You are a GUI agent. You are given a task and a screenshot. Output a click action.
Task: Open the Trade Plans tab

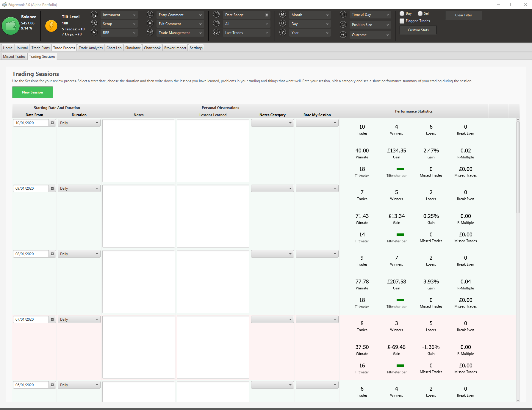pyautogui.click(x=40, y=48)
